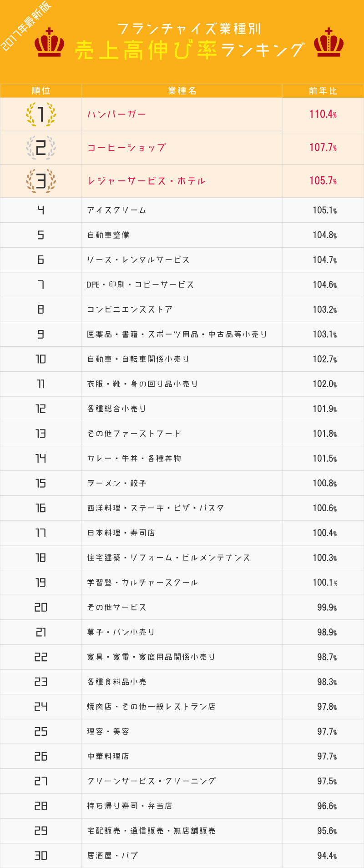The width and height of the screenshot is (364, 868).
Task: Click the bronze laurel rank 3 badge
Action: 41,181
